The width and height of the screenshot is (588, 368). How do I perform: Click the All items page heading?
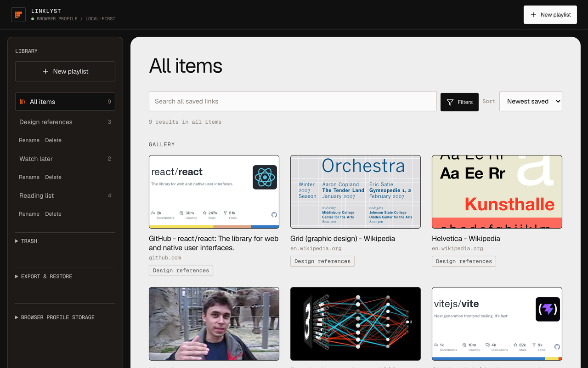186,66
